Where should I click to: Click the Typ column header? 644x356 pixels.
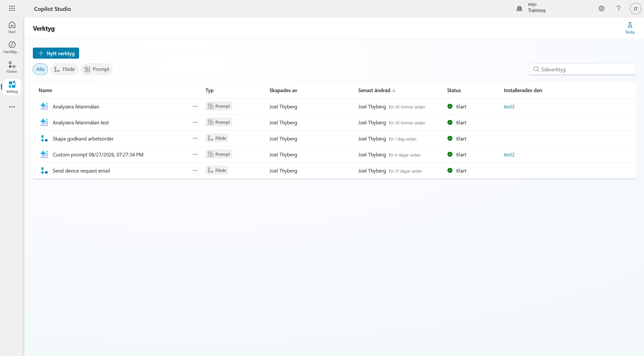click(x=210, y=90)
